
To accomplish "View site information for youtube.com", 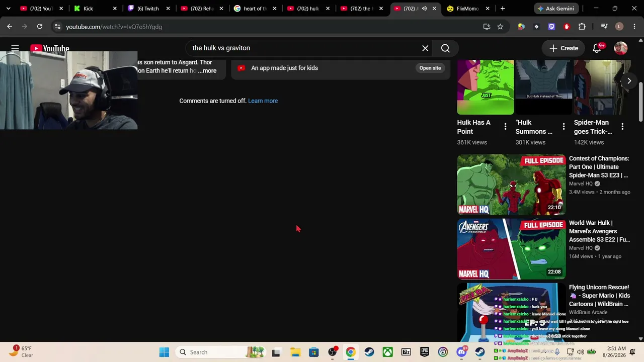I will [x=57, y=27].
